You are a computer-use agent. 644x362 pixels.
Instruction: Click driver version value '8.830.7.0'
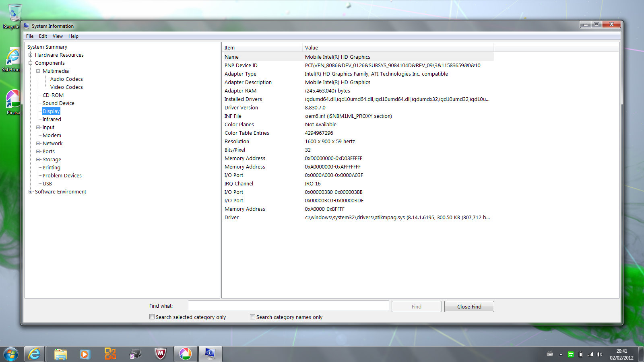click(x=315, y=108)
